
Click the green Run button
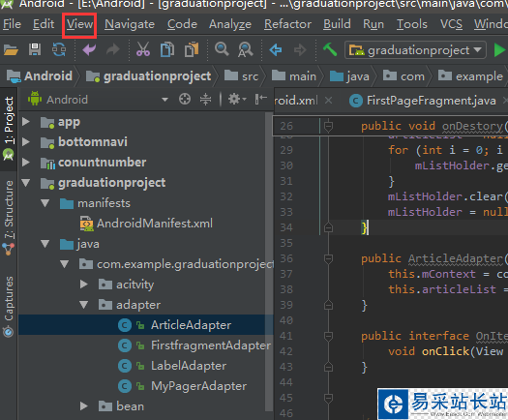(x=499, y=50)
